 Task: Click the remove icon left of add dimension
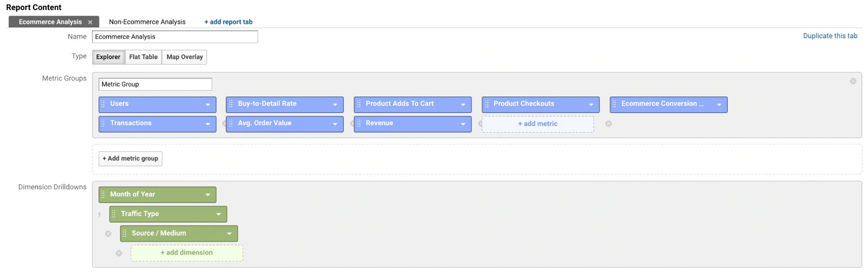point(119,253)
